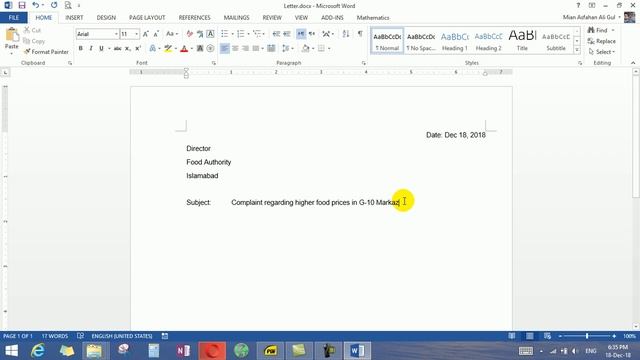The image size is (640, 360).
Task: Apply the Title style
Action: [522, 41]
